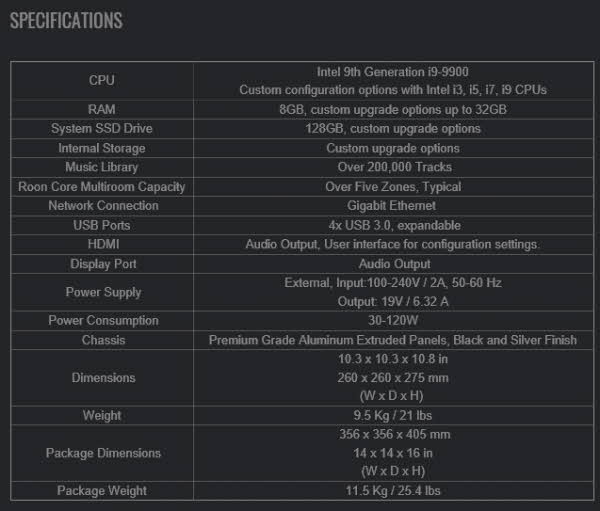The height and width of the screenshot is (511, 600).
Task: Click the HDMI row label
Action: [x=103, y=244]
